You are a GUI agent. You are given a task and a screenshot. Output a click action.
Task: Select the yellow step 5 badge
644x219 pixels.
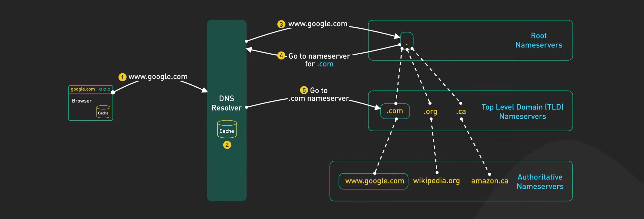(304, 90)
